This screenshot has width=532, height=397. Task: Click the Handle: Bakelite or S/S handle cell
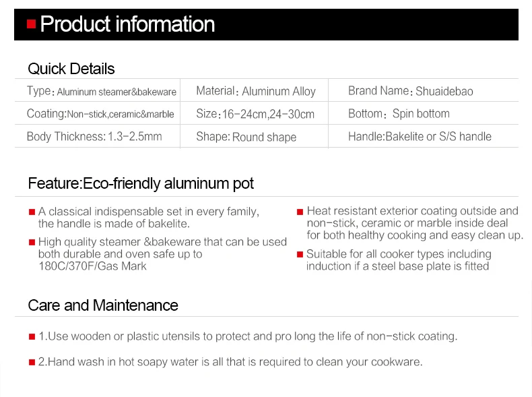pyautogui.click(x=420, y=137)
